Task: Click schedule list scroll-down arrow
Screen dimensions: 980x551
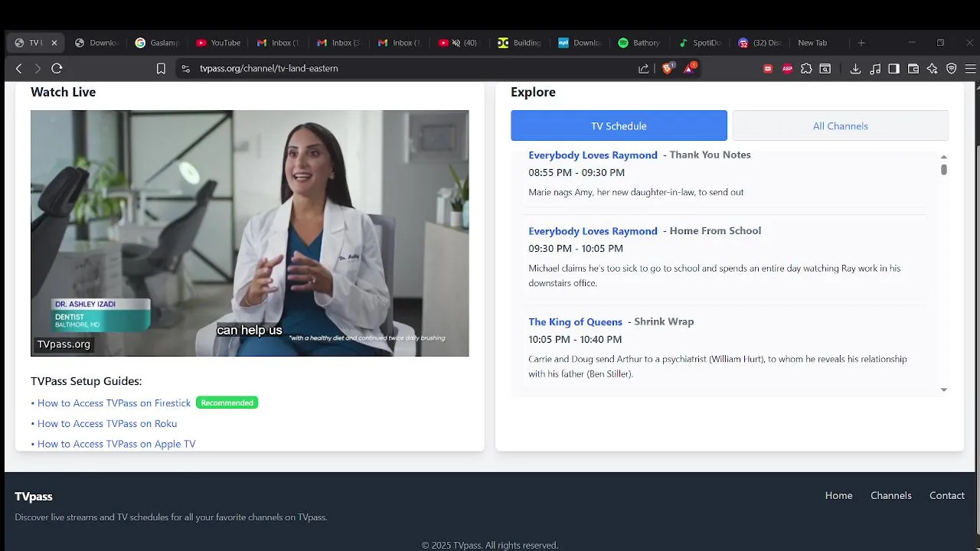Action: click(943, 390)
